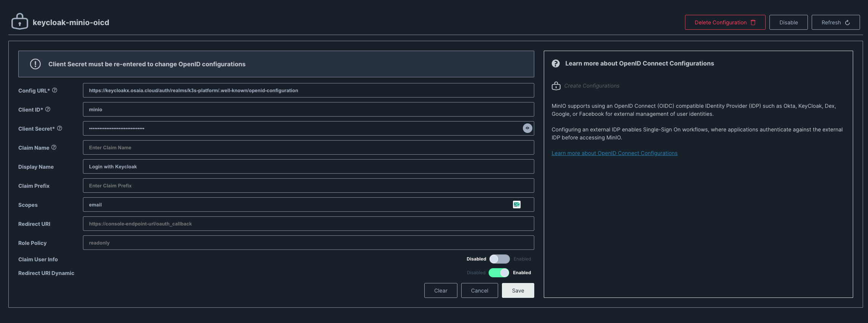Image resolution: width=868 pixels, height=323 pixels.
Task: Click the lock icon beside keycloak-minio-oicd
Action: point(20,22)
